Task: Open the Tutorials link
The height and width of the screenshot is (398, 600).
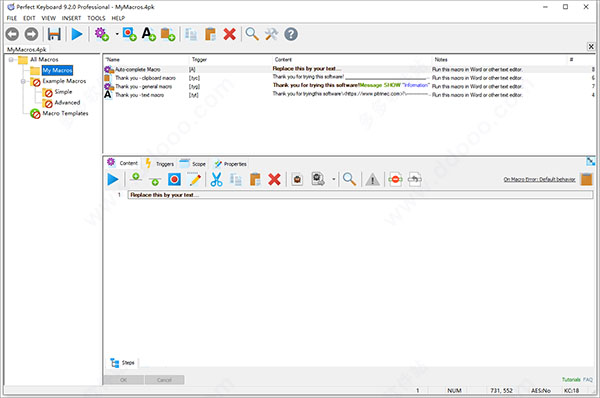Action: coord(571,380)
